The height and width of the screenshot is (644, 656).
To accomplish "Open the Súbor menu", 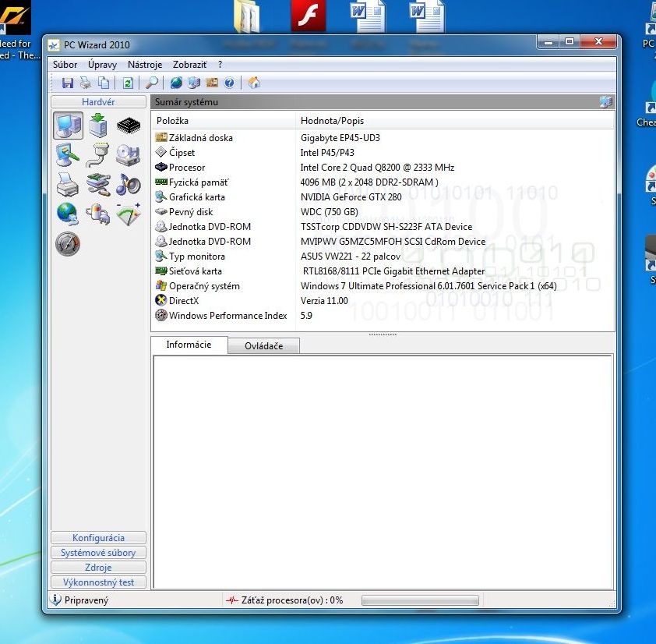I will click(x=65, y=65).
